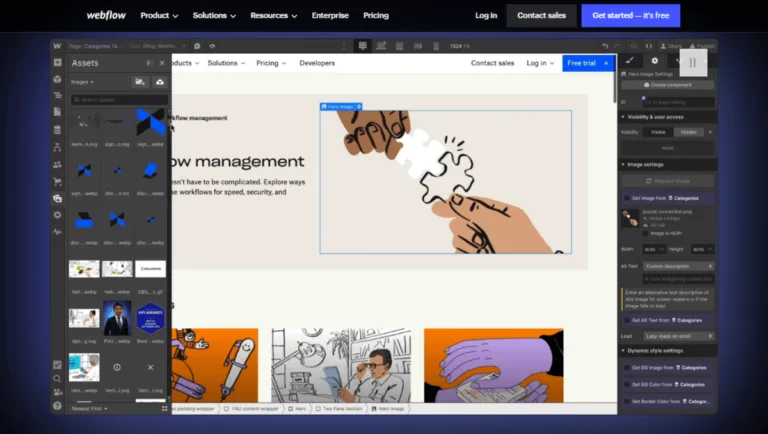Set visibility to Hidden
Viewport: 768px width, 434px height.
[x=688, y=132]
